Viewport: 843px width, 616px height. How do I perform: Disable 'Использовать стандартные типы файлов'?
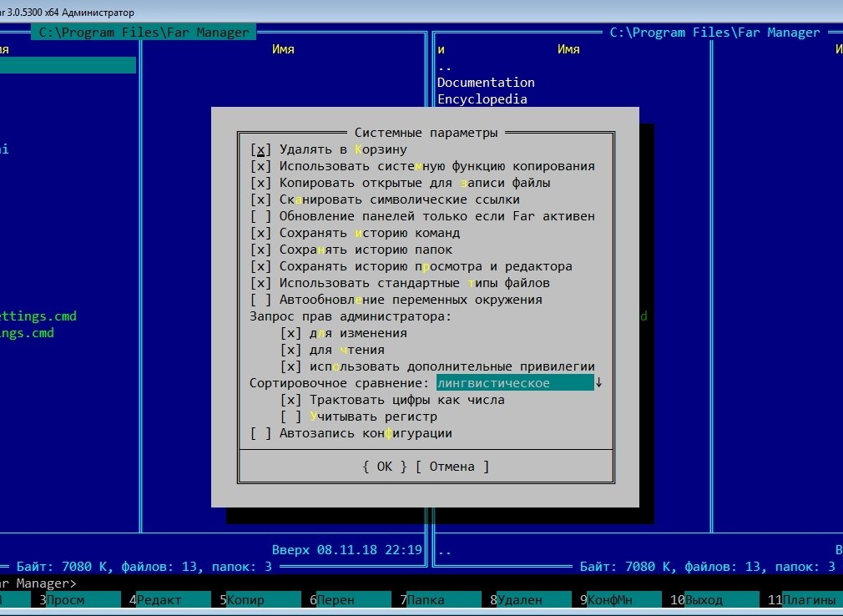[x=260, y=283]
